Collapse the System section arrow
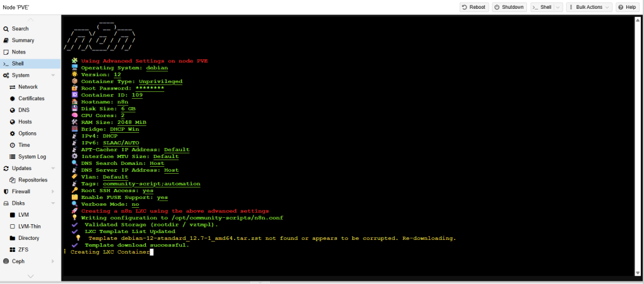The image size is (644, 284). [53, 75]
